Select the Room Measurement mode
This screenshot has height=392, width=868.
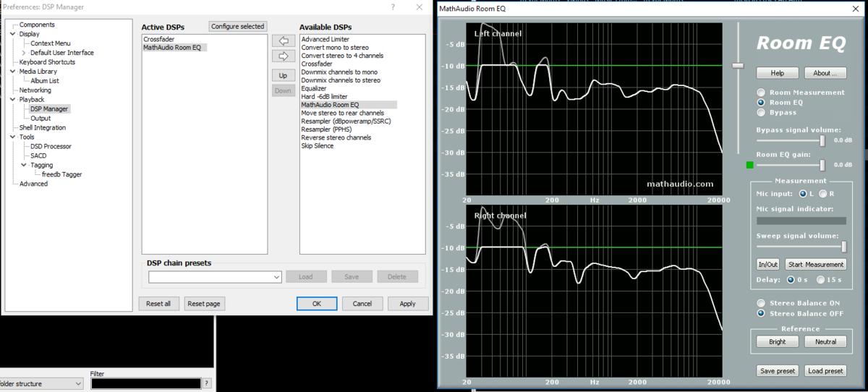click(761, 93)
